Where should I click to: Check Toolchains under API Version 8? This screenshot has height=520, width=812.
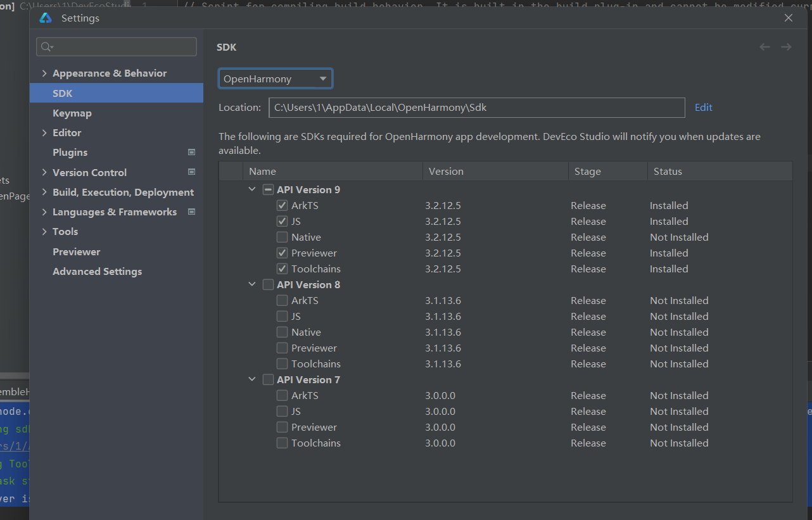pyautogui.click(x=282, y=364)
